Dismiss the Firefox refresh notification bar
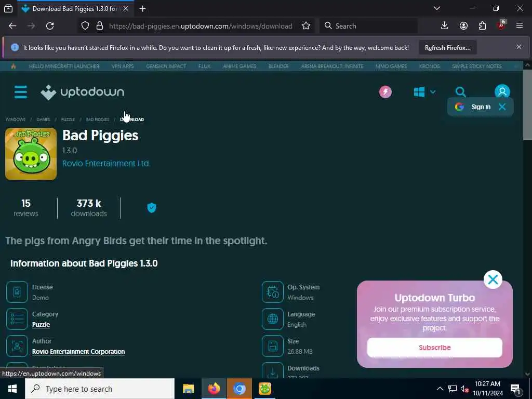This screenshot has height=399, width=532. [x=519, y=47]
